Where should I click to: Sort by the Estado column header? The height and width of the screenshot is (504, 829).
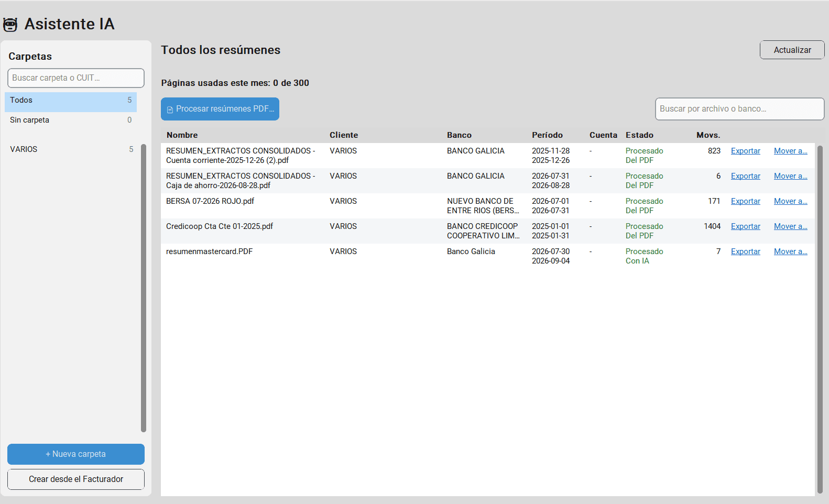639,135
